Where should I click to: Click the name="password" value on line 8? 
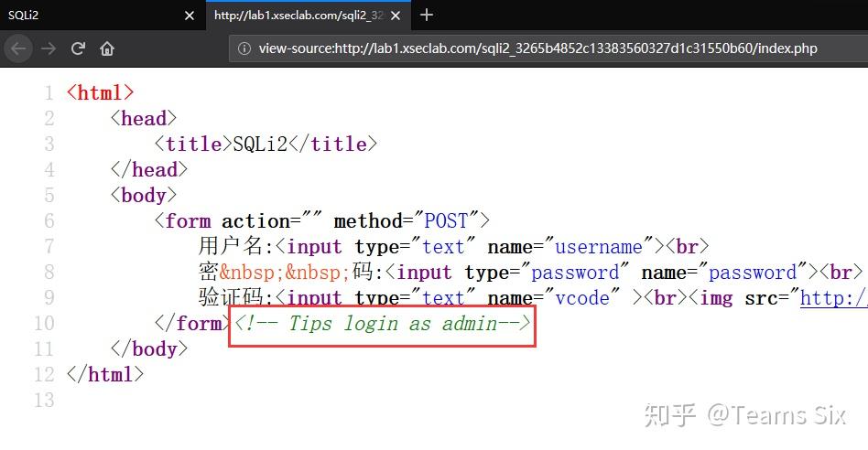coord(753,272)
